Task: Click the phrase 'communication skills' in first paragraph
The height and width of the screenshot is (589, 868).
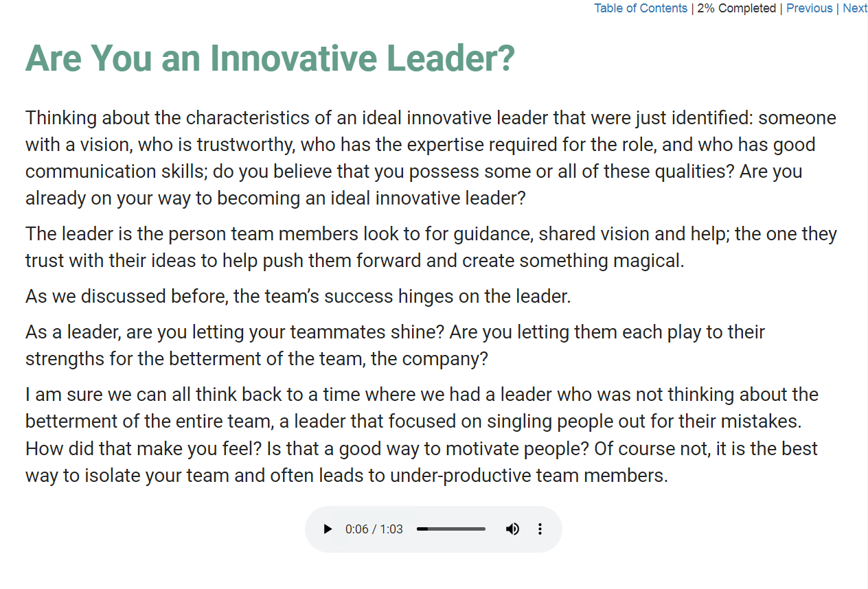Action: point(116,172)
